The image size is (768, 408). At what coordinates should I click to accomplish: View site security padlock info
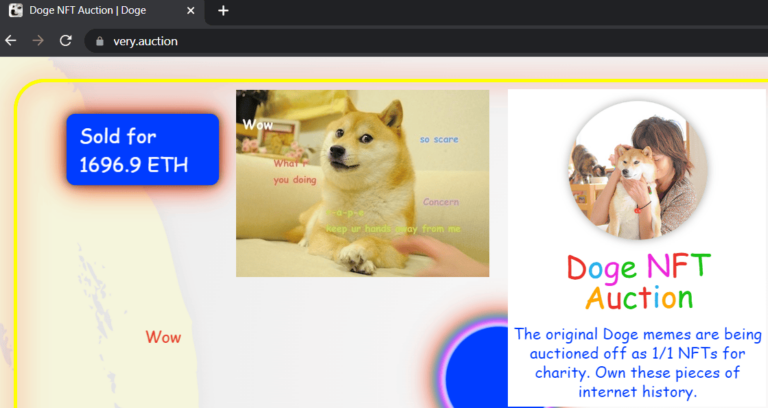[99, 41]
